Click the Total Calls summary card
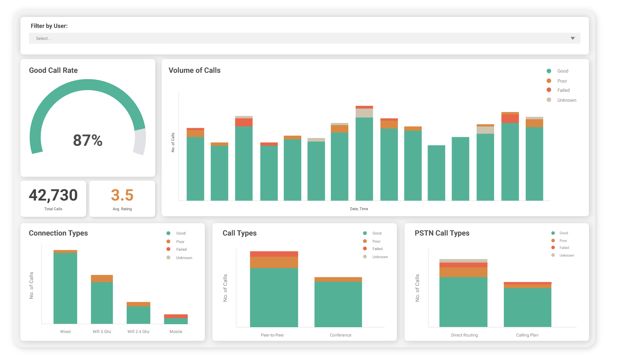 tap(53, 199)
